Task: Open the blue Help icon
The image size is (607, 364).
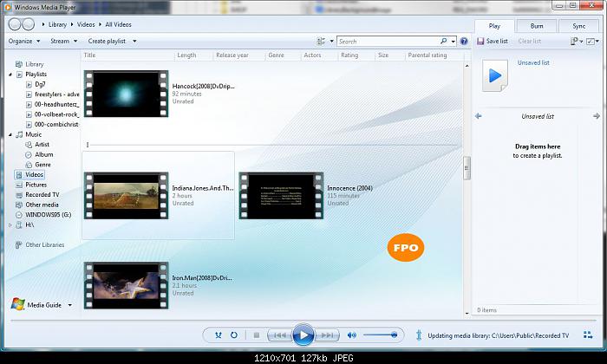Action: point(464,41)
